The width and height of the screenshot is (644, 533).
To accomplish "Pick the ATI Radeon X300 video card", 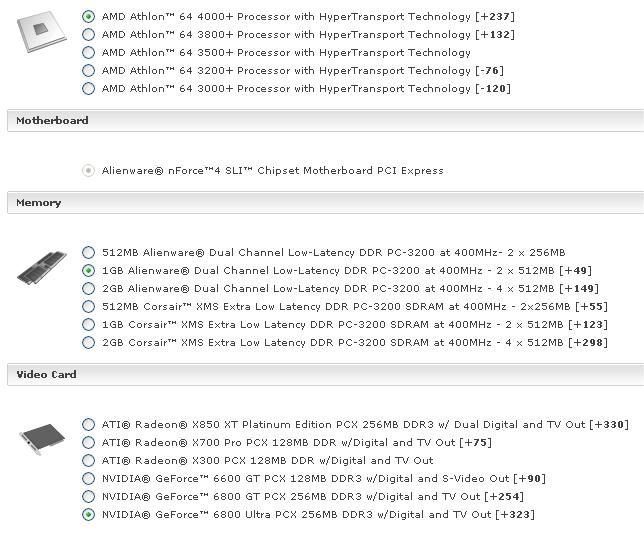I will point(89,461).
